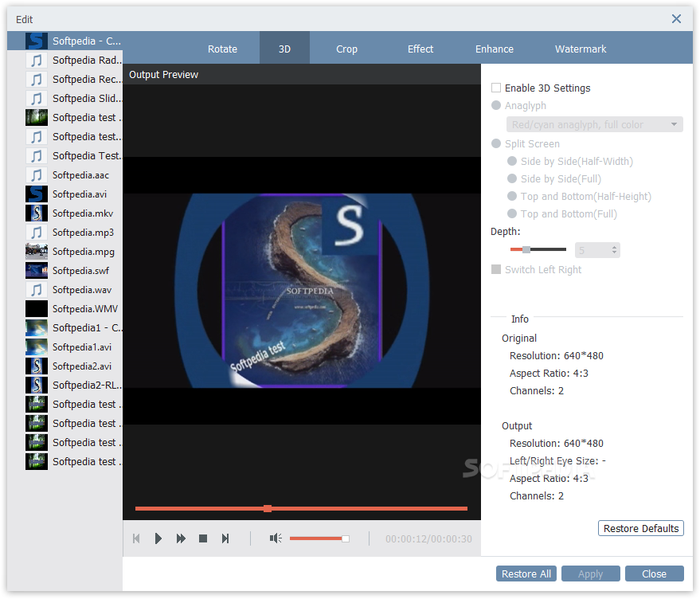Select the Softpedia.mkv file name
700x599 pixels.
[83, 213]
